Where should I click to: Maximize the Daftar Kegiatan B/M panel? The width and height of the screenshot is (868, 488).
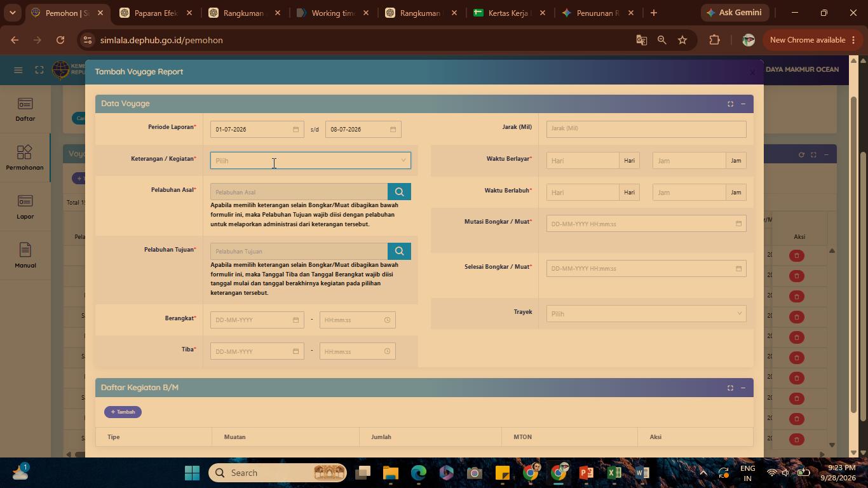pos(730,388)
